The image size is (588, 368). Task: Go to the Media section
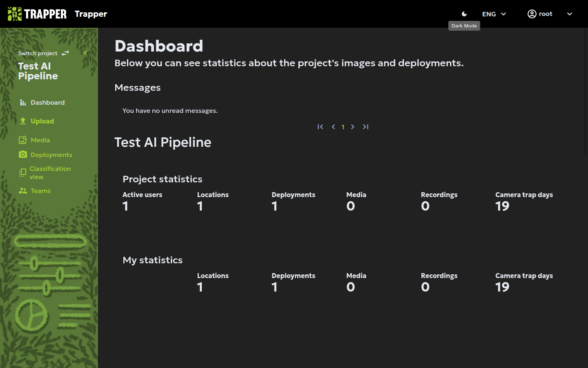(40, 140)
